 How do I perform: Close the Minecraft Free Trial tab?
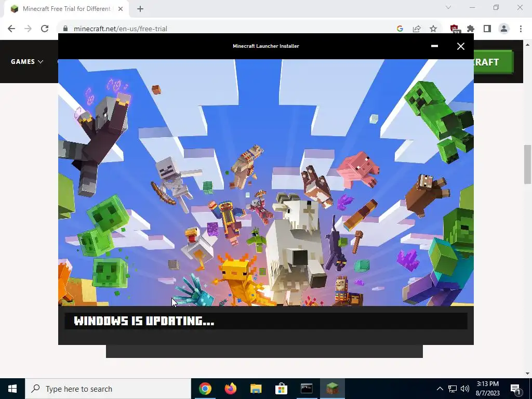(x=121, y=9)
